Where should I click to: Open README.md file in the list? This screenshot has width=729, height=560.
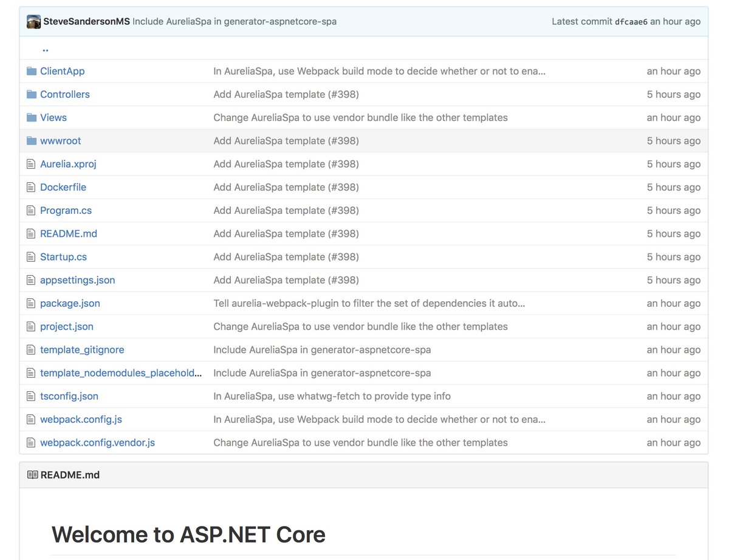tap(69, 233)
